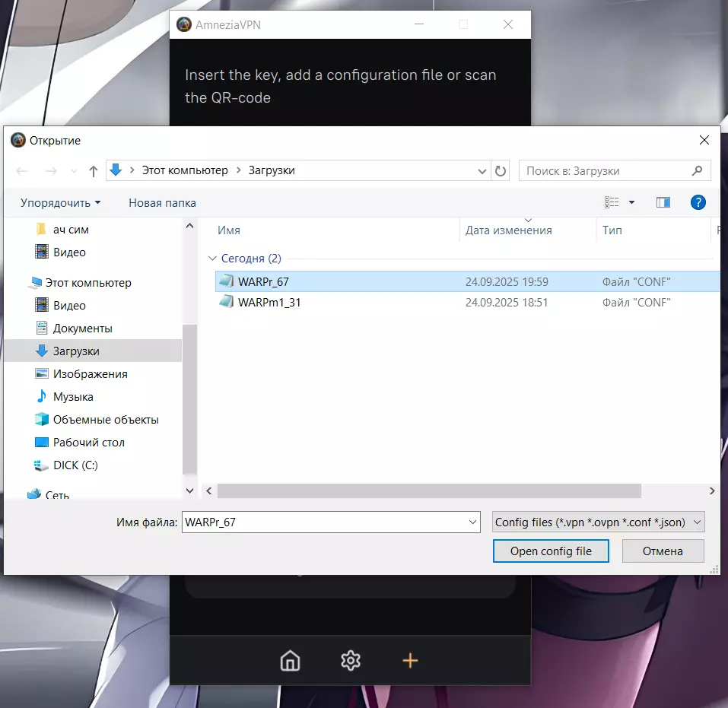728x708 pixels.
Task: Click the AmneziaVPN logo in Открытие title
Action: pyautogui.click(x=18, y=140)
